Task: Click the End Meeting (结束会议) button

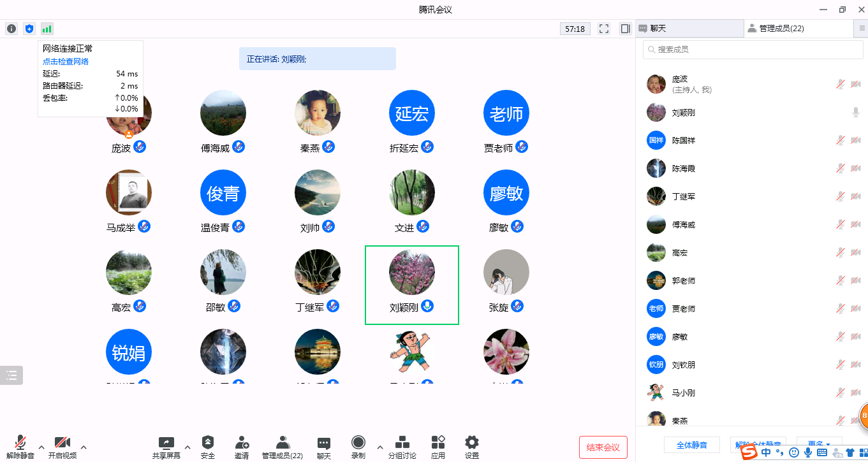Action: pos(603,447)
